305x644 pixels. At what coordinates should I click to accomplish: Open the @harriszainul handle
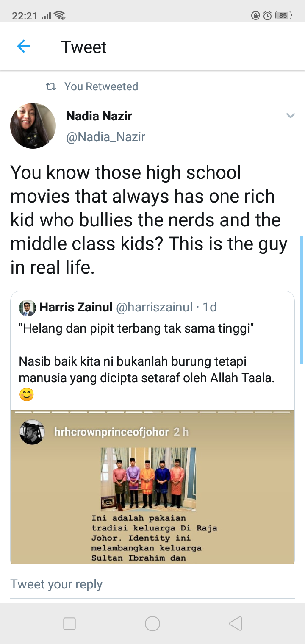tap(154, 307)
